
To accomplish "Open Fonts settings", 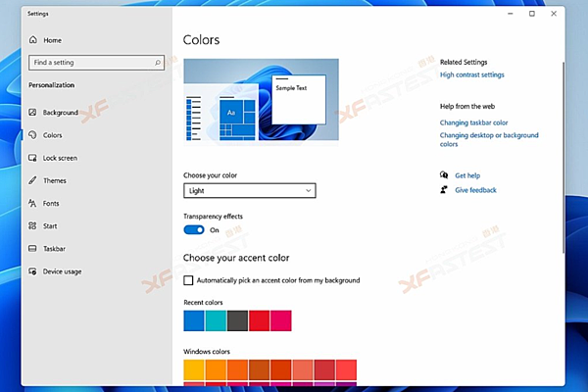I will point(51,203).
